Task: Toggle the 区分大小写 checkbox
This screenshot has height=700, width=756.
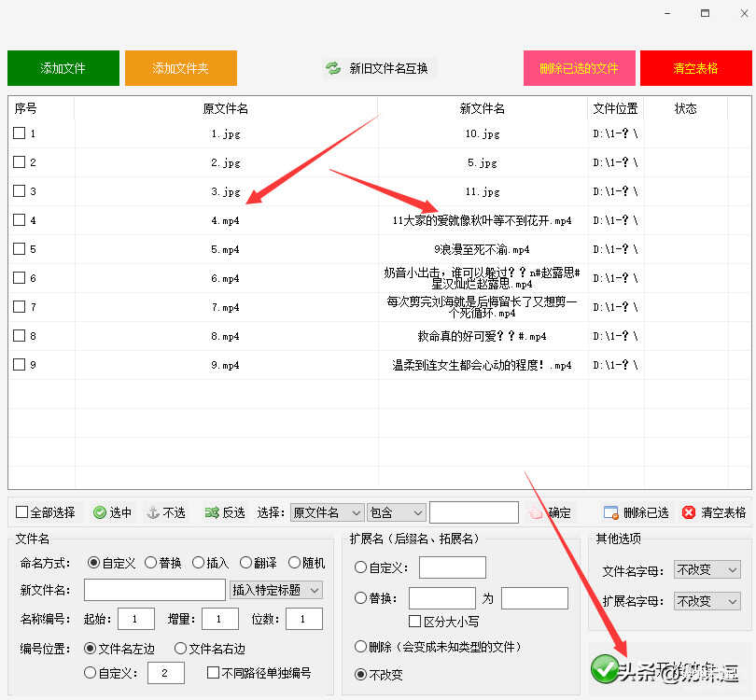Action: pyautogui.click(x=415, y=621)
